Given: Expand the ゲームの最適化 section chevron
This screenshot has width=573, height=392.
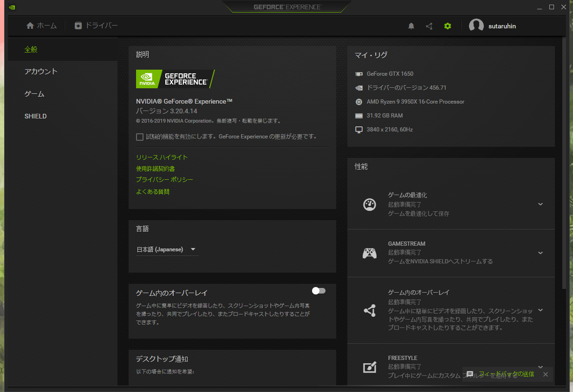Looking at the screenshot, I should 540,204.
